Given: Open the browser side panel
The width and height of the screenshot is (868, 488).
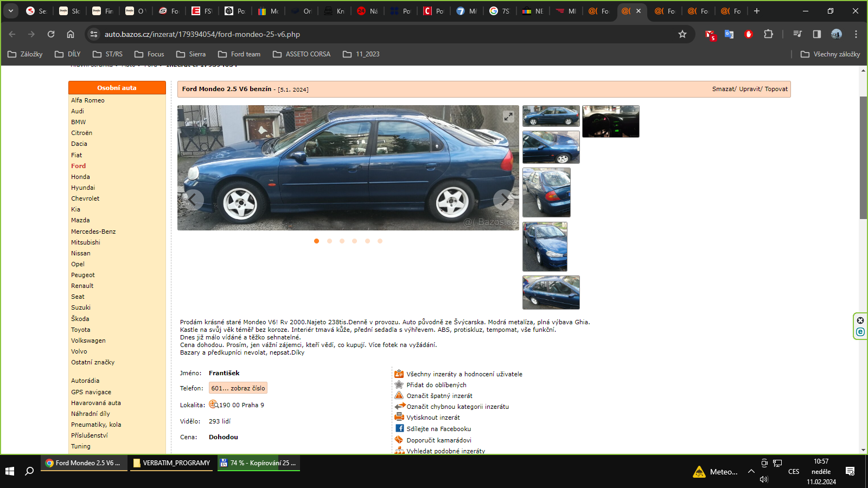Looking at the screenshot, I should click(817, 34).
